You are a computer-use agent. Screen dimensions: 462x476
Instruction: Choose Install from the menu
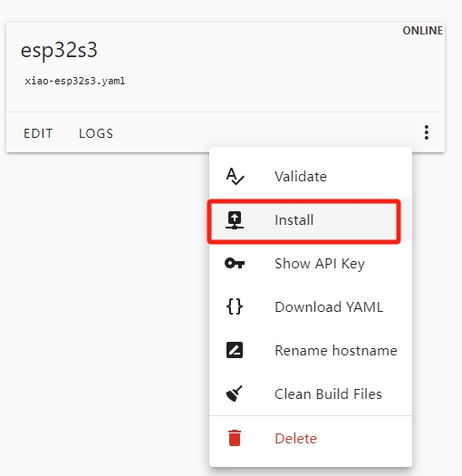click(x=311, y=219)
